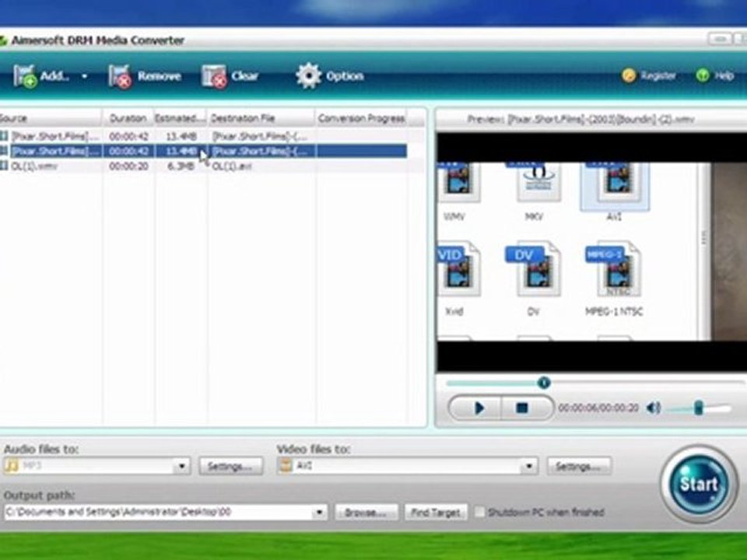Open the Help icon
Viewport: 747px width, 560px height.
tap(703, 75)
